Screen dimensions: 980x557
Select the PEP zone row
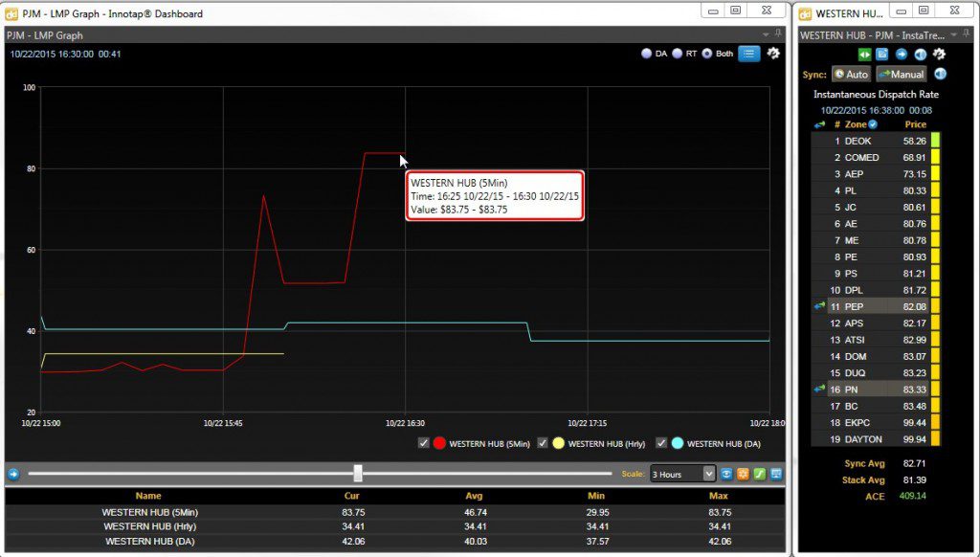(875, 306)
